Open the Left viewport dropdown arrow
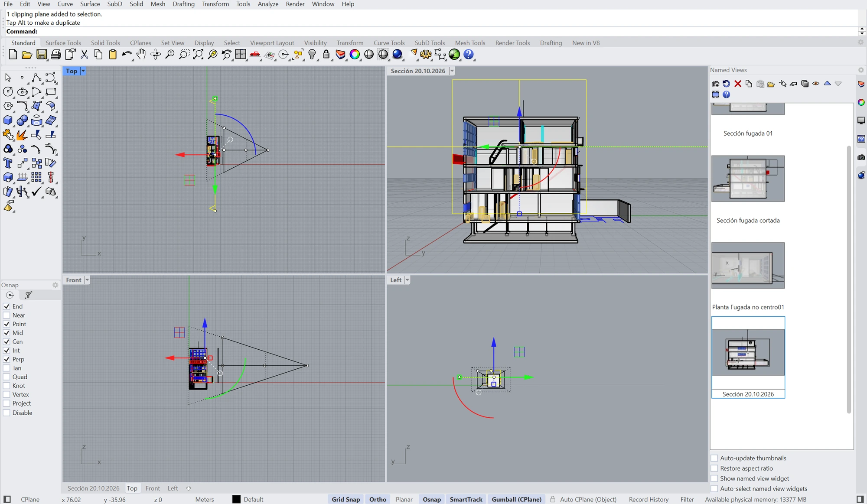This screenshot has width=867, height=504. pyautogui.click(x=407, y=280)
